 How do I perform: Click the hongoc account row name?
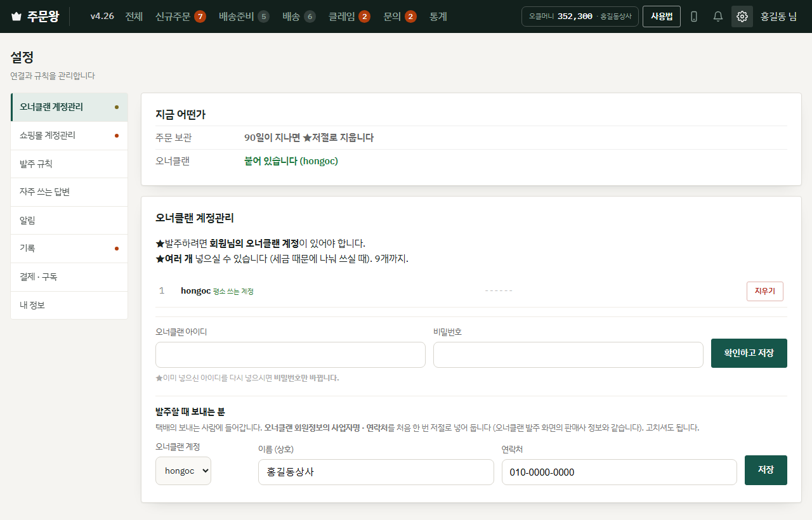195,290
